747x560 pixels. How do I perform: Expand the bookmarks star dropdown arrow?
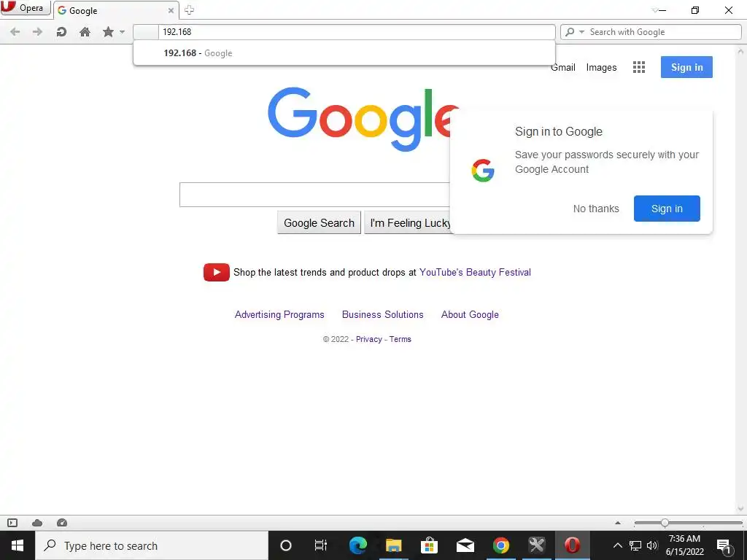coord(122,32)
